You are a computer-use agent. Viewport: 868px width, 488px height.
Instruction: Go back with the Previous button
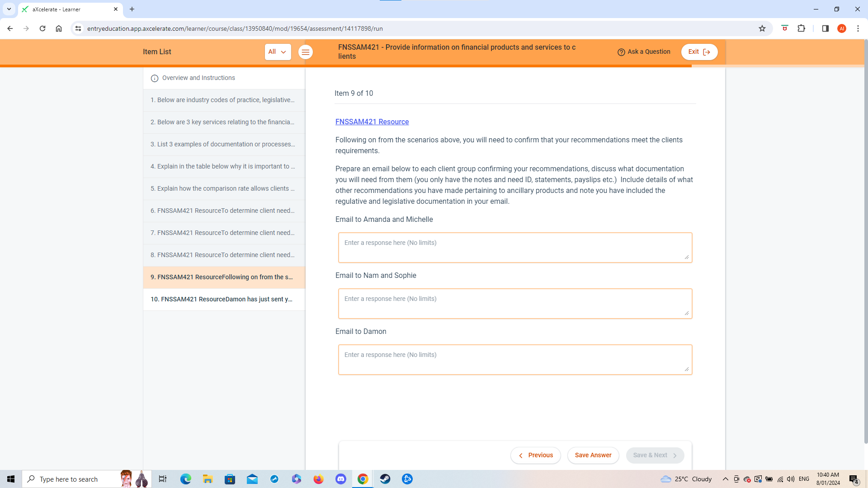[x=536, y=455]
